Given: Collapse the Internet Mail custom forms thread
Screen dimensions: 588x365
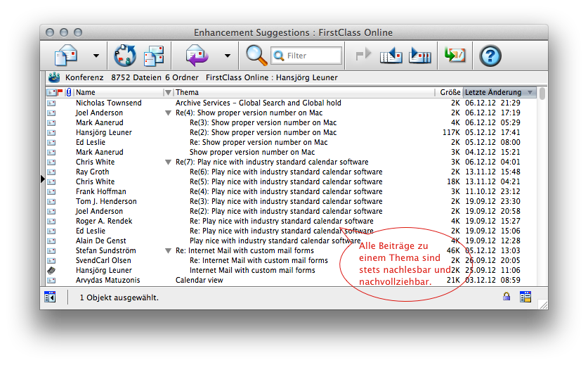Looking at the screenshot, I should 168,251.
